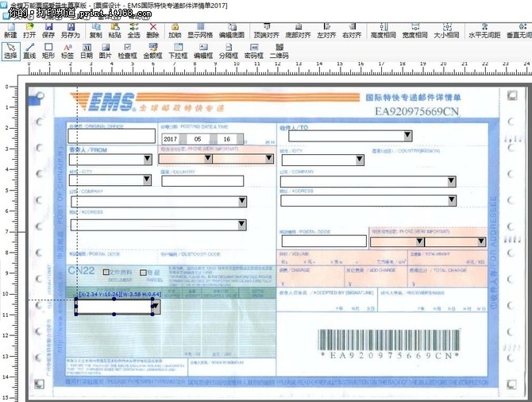Open the 收件人/TO recipient dropdown
The width and height of the screenshot is (532, 402).
pyautogui.click(x=408, y=136)
